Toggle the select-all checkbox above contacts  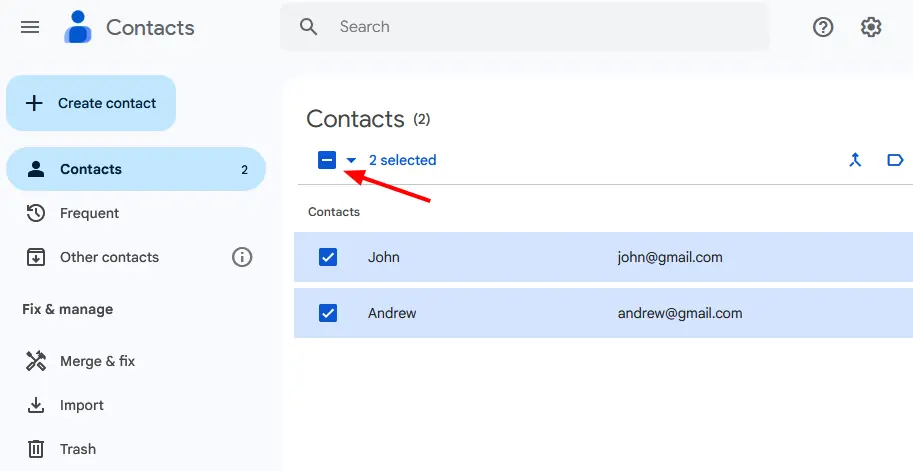coord(327,160)
